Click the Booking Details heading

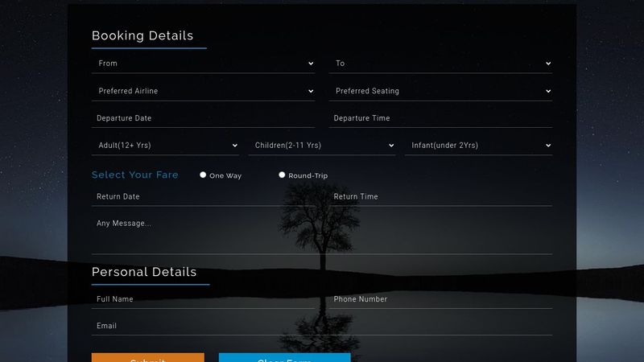coord(142,35)
